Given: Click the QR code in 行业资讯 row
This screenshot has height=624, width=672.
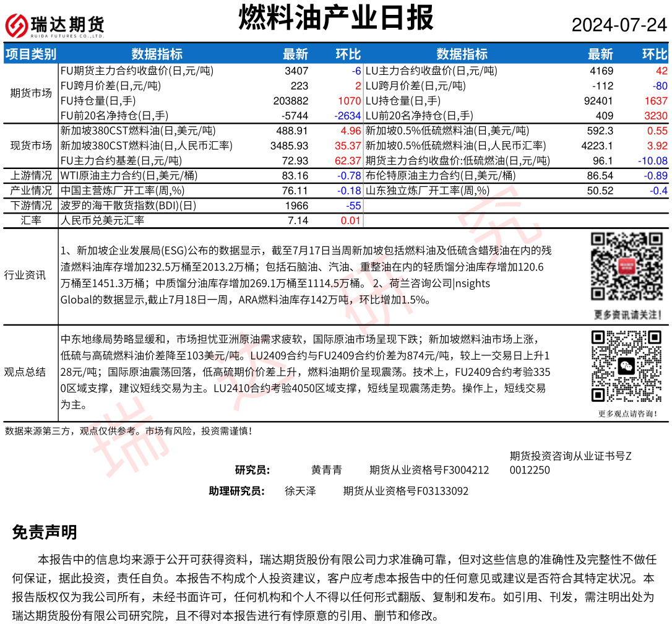Looking at the screenshot, I should click(626, 266).
